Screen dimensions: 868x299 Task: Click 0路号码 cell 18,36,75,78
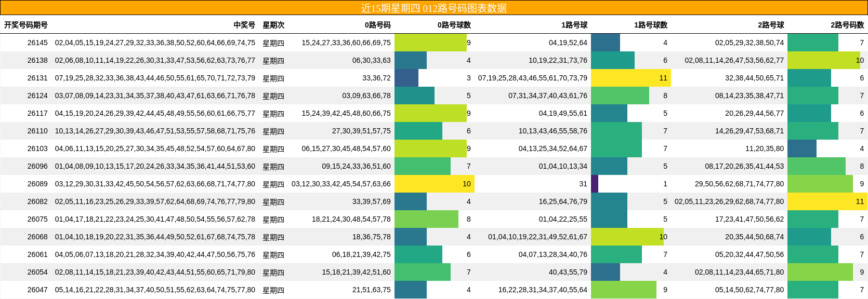point(372,237)
